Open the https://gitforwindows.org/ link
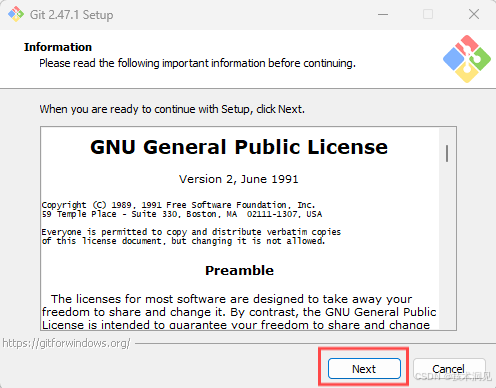 click(x=66, y=343)
